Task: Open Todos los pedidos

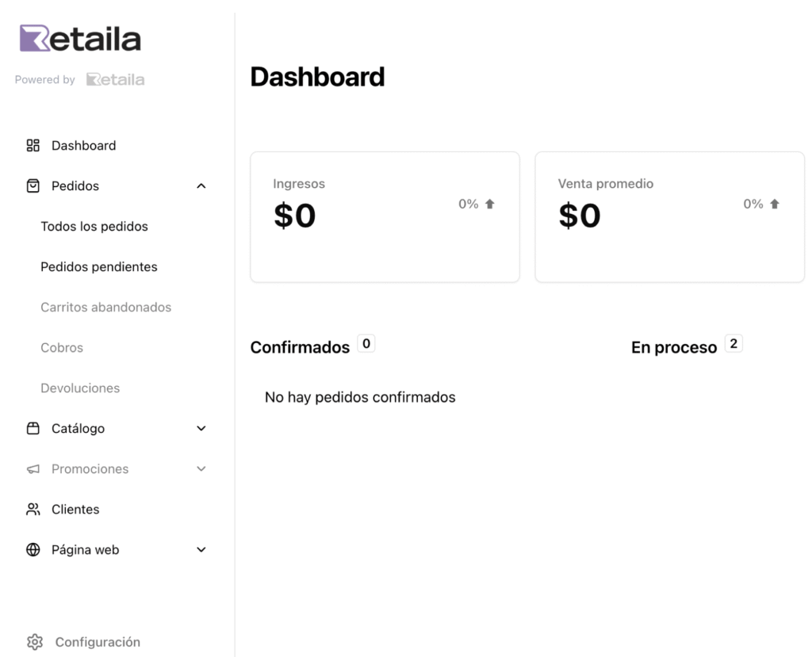Action: coord(94,227)
